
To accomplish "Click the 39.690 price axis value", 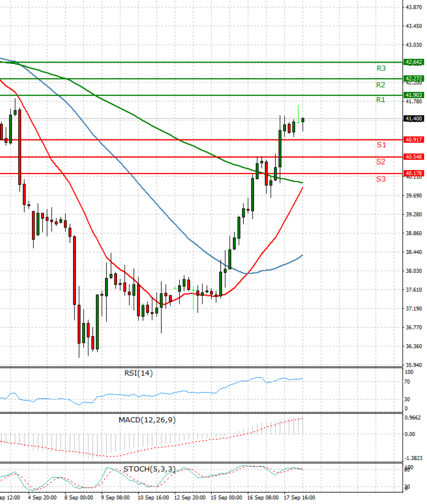I will 414,196.
